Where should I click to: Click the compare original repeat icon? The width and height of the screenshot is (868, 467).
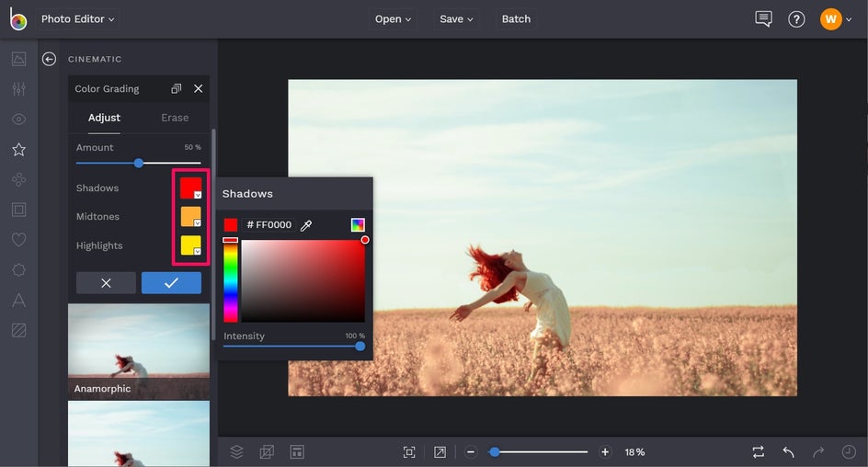759,452
